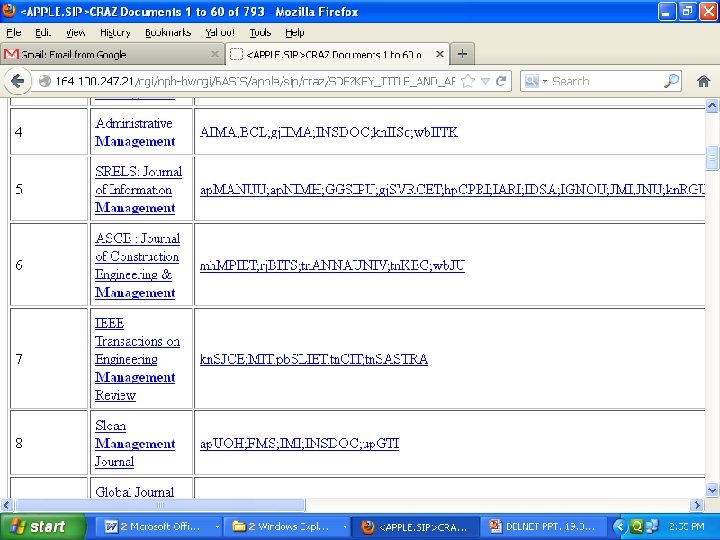Click the site identity globe icon

pos(45,81)
